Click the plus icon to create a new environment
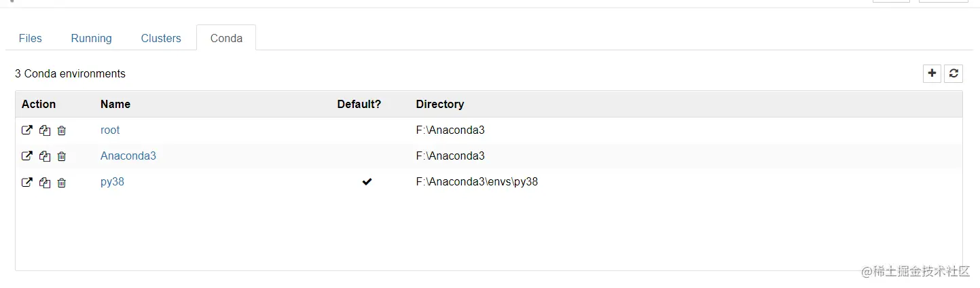 coord(932,73)
